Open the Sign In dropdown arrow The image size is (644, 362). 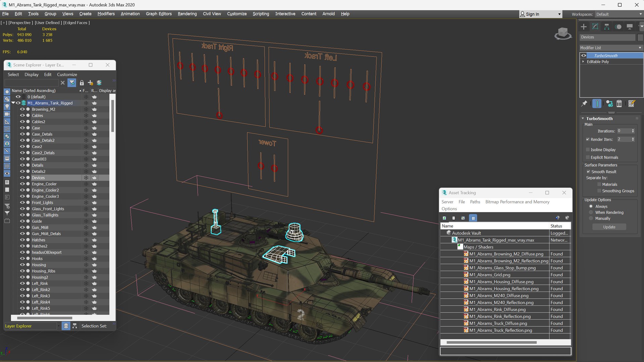click(x=559, y=14)
